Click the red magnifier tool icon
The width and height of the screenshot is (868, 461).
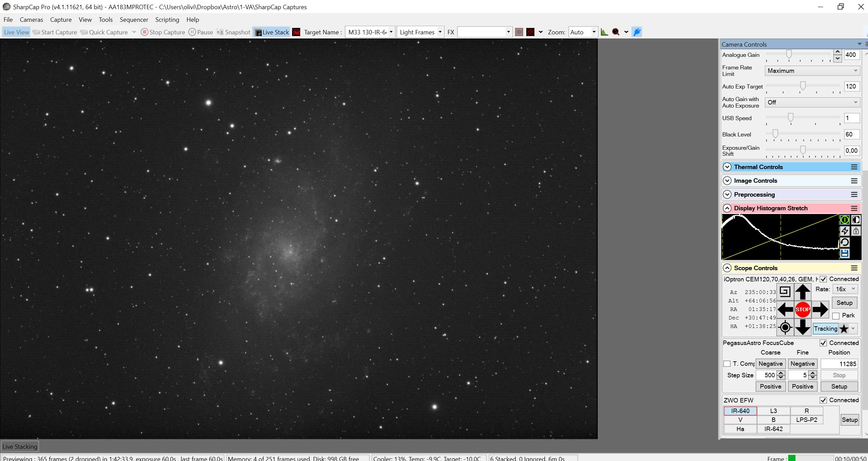(x=615, y=32)
